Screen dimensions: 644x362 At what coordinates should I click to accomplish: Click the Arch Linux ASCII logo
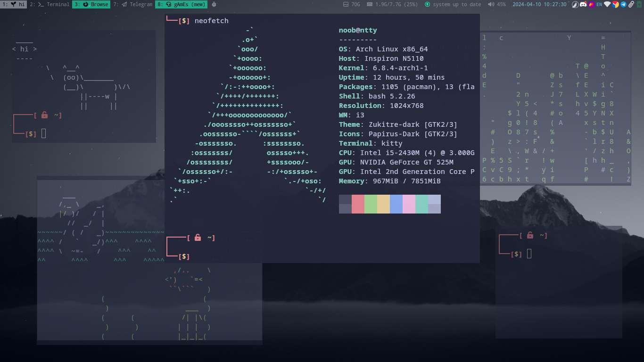[x=248, y=115]
